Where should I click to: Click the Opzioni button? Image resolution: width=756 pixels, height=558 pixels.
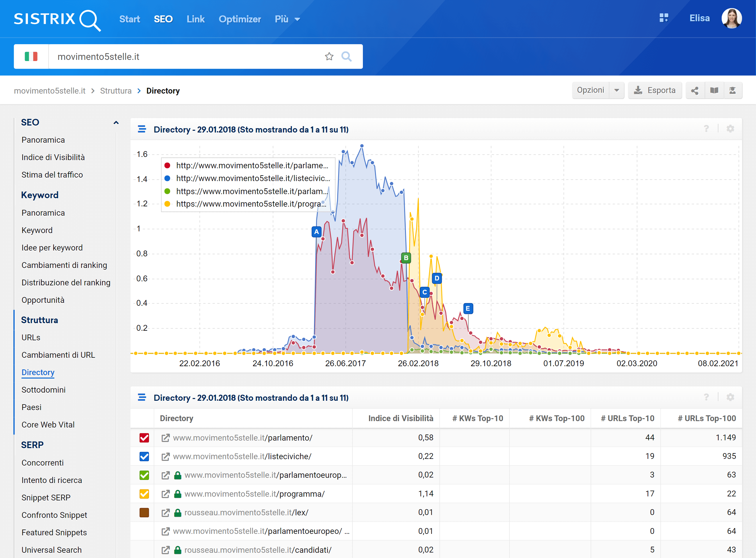pyautogui.click(x=590, y=90)
